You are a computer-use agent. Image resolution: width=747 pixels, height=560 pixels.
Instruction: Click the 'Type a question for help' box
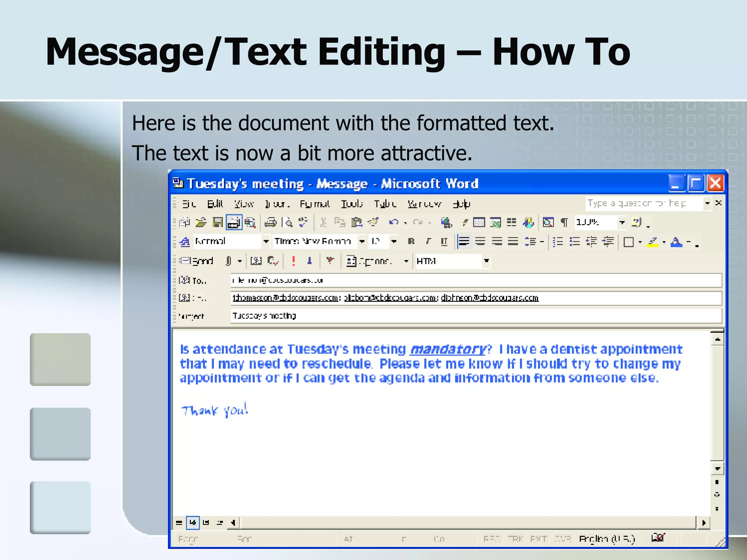(x=644, y=203)
